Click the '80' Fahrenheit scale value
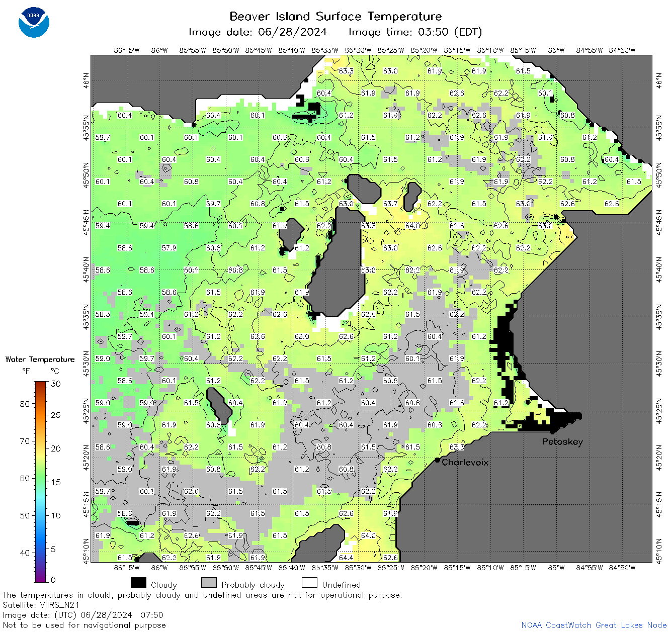Image resolution: width=672 pixels, height=633 pixels. point(25,404)
